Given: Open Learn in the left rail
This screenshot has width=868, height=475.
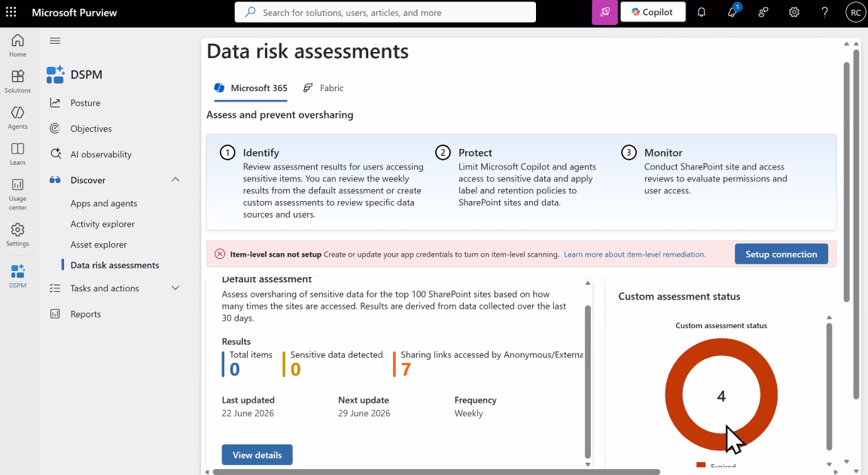Looking at the screenshot, I should click(18, 154).
